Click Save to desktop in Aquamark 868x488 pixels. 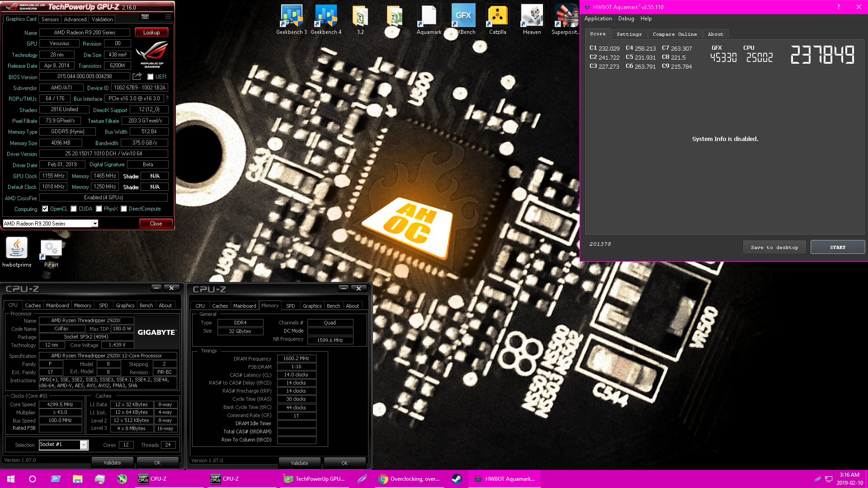coord(774,247)
